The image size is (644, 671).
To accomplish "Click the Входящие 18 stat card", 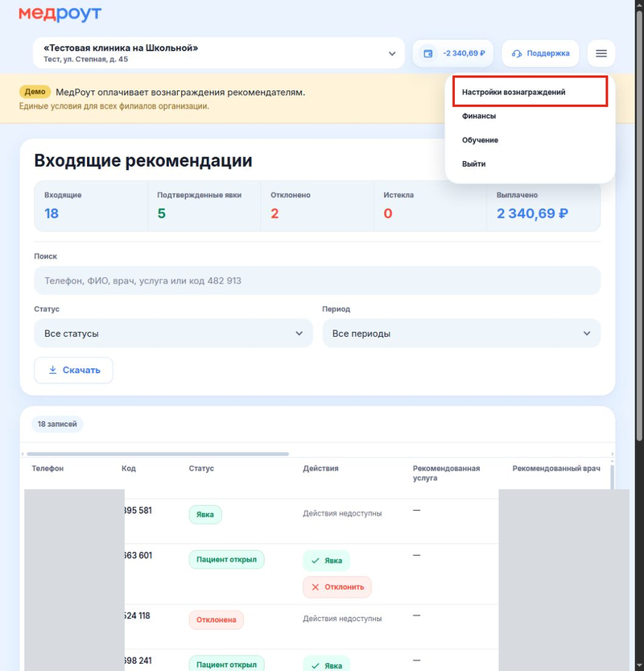I will 91,206.
